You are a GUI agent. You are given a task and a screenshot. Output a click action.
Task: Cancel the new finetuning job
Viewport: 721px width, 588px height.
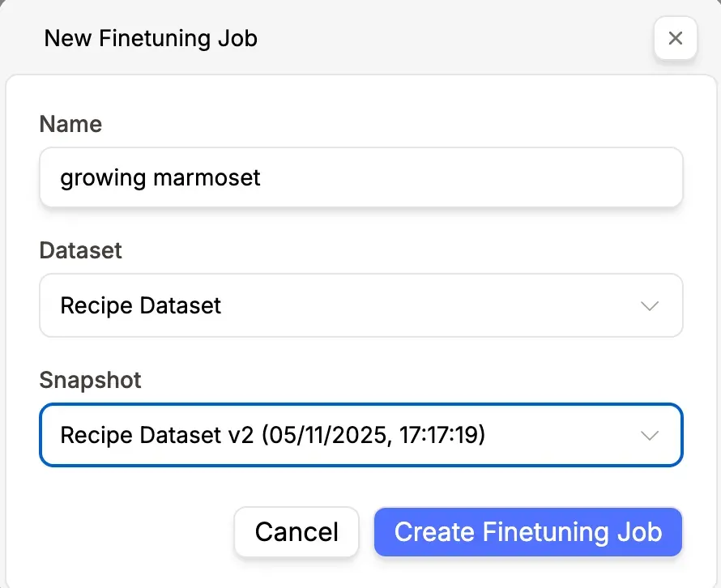[x=297, y=532]
